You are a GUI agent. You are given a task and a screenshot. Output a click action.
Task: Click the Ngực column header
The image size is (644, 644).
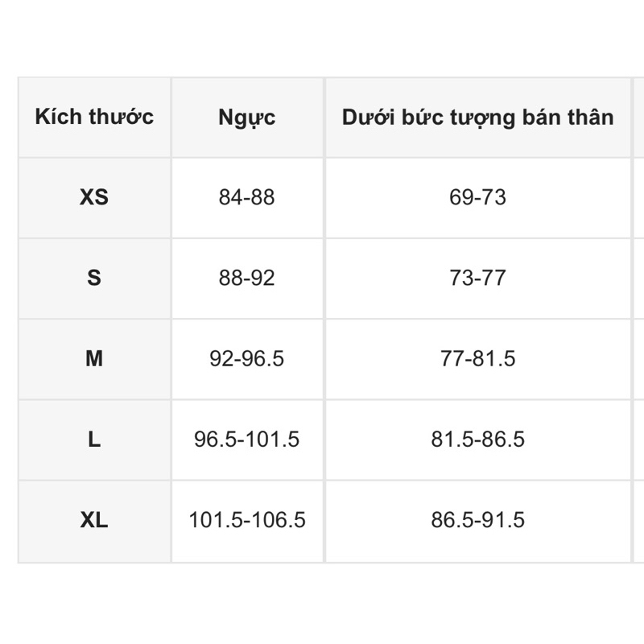[247, 117]
